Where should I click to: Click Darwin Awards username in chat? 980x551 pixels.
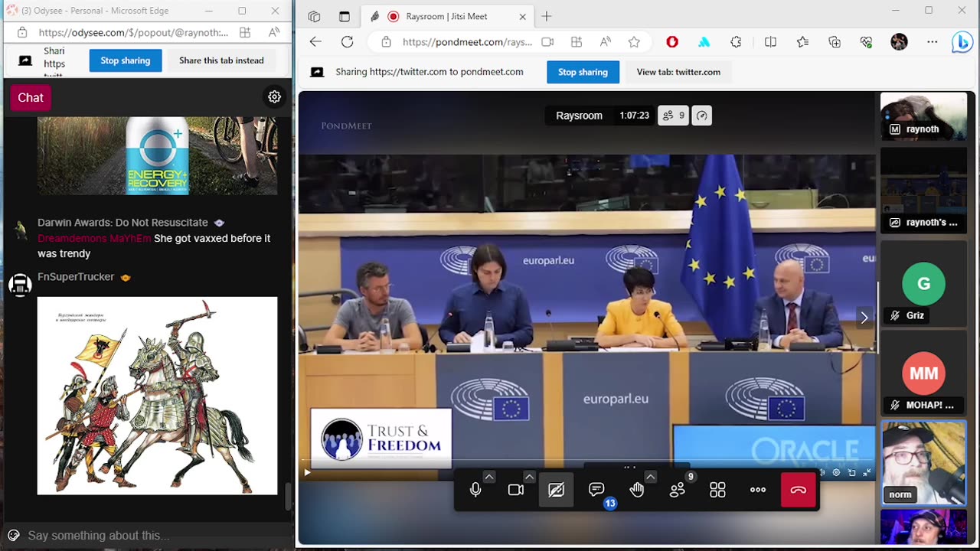point(122,222)
